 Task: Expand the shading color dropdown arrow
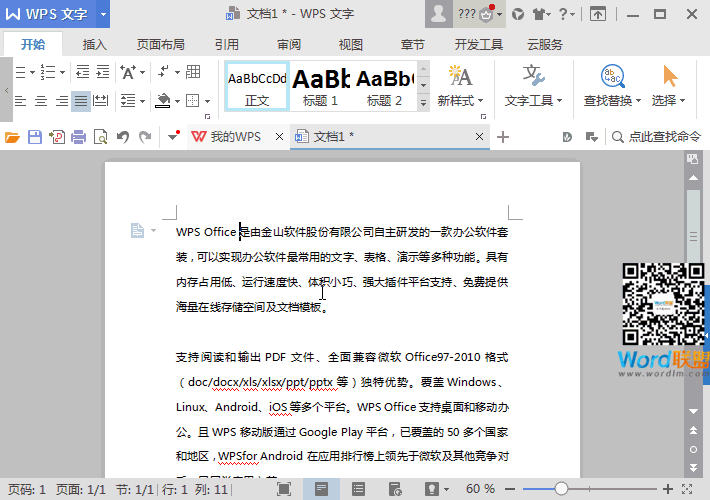coord(178,101)
